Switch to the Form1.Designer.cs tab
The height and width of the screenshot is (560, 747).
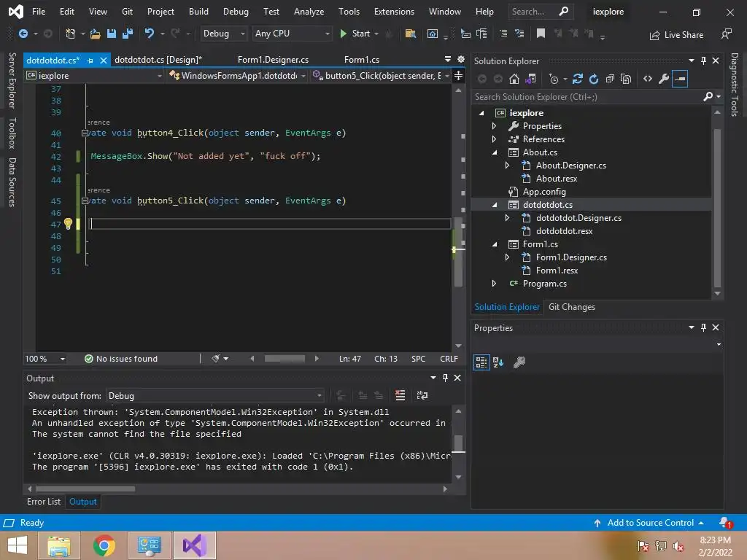click(273, 60)
